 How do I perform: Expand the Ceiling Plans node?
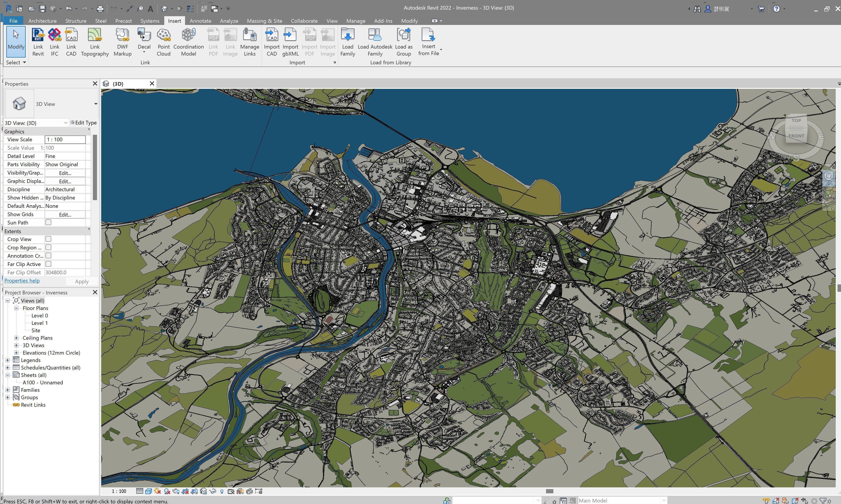click(x=16, y=338)
